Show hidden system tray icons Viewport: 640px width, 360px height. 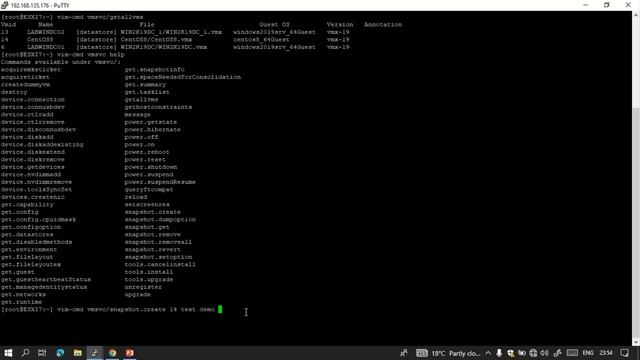tap(488, 353)
